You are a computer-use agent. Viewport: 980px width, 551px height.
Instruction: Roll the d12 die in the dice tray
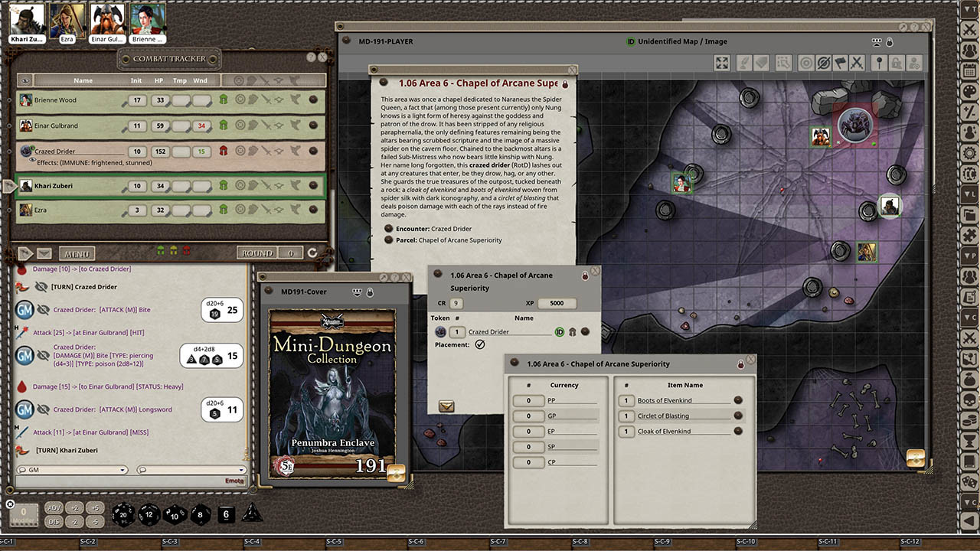coord(149,515)
